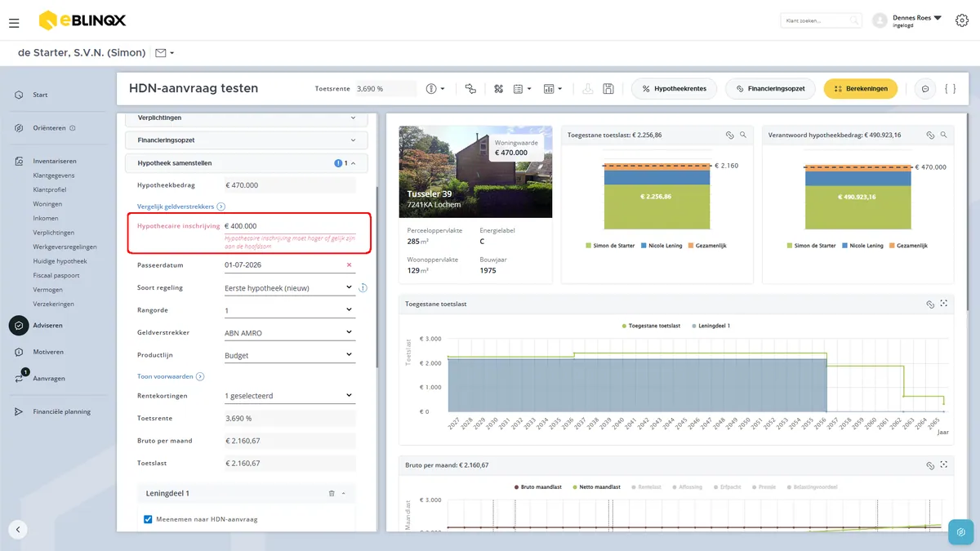Viewport: 980px width, 551px height.
Task: Click the Hypotheekrentes button
Action: click(675, 88)
